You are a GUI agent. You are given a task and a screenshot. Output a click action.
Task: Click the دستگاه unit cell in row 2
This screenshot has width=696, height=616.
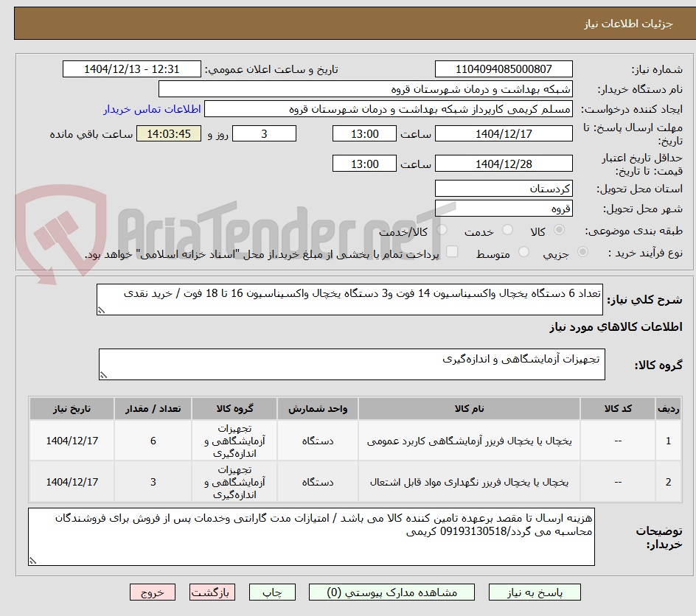318,482
